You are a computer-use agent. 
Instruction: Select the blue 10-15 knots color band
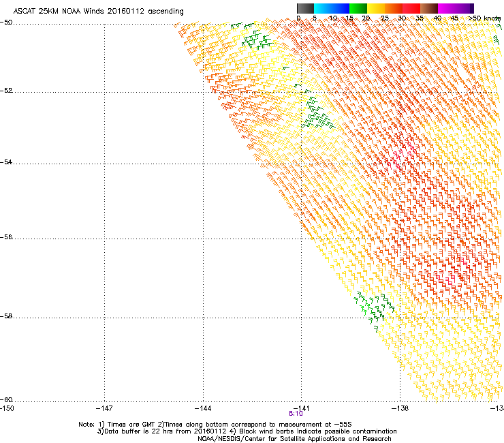(341, 8)
